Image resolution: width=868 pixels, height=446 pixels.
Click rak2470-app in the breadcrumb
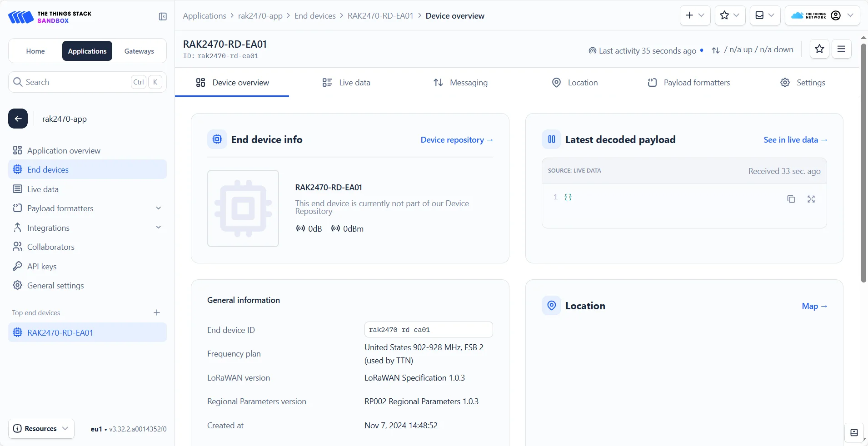pyautogui.click(x=260, y=16)
